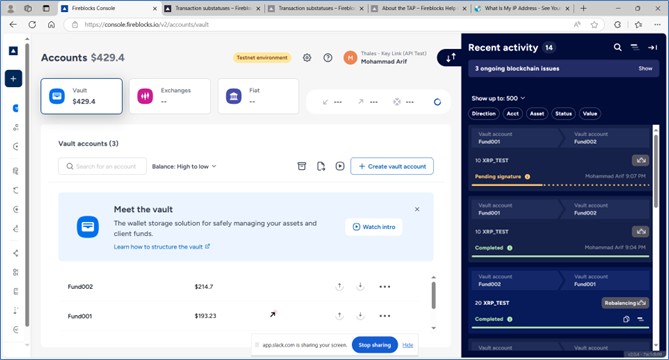Open the Acct filter chip

pos(512,113)
